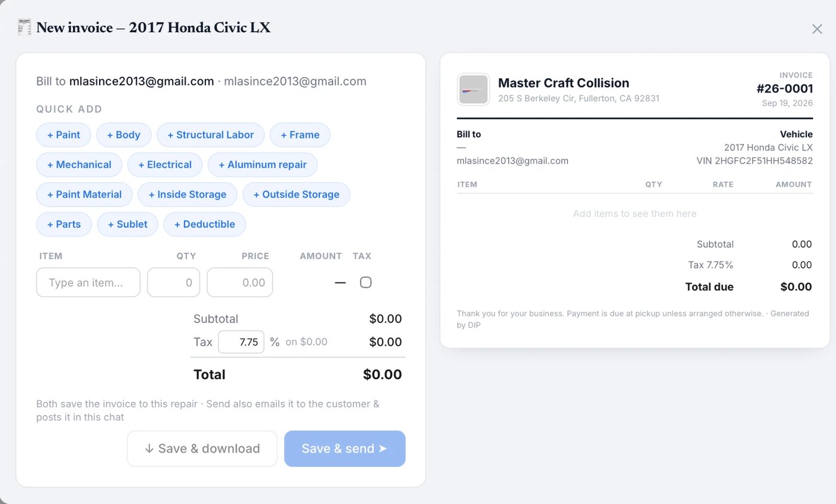The width and height of the screenshot is (836, 504).
Task: Click the receipt icon beside New invoice title
Action: coord(24,27)
